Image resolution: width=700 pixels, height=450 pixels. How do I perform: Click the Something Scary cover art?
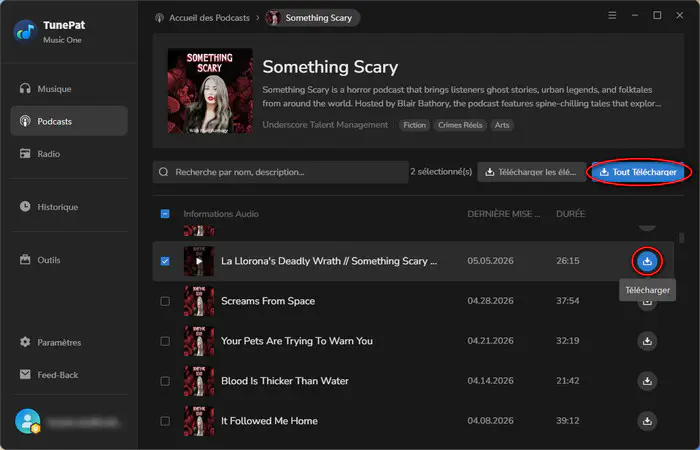click(x=210, y=91)
